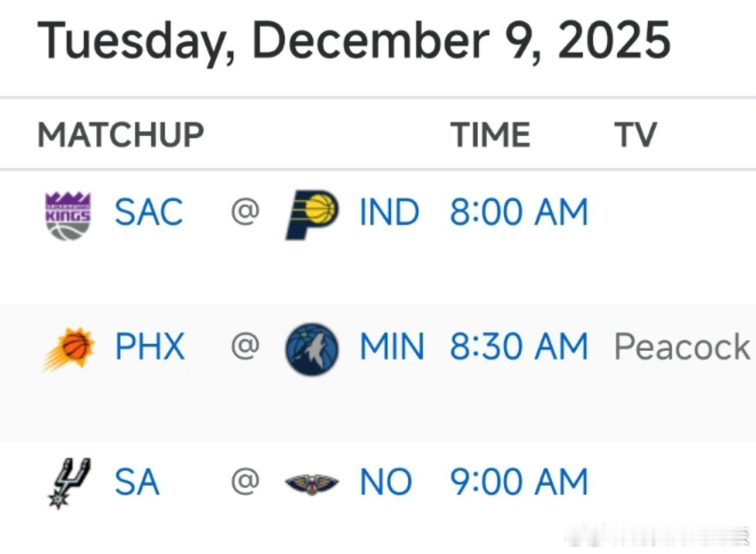Follow the NO team link

click(x=386, y=482)
